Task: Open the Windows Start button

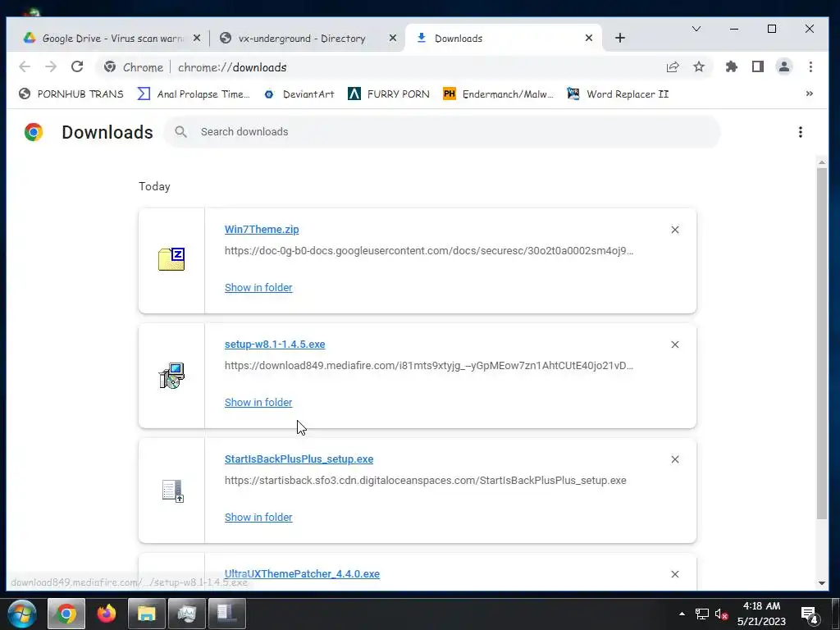Action: (x=22, y=614)
